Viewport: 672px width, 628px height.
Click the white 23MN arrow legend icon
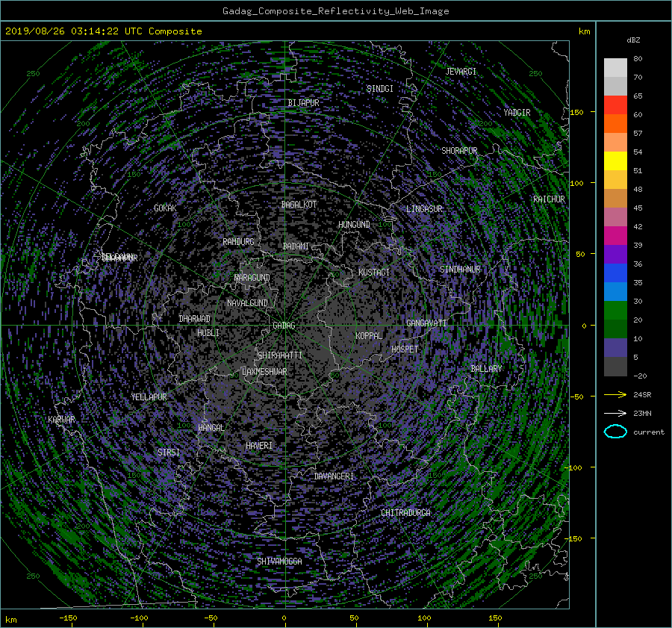click(615, 413)
